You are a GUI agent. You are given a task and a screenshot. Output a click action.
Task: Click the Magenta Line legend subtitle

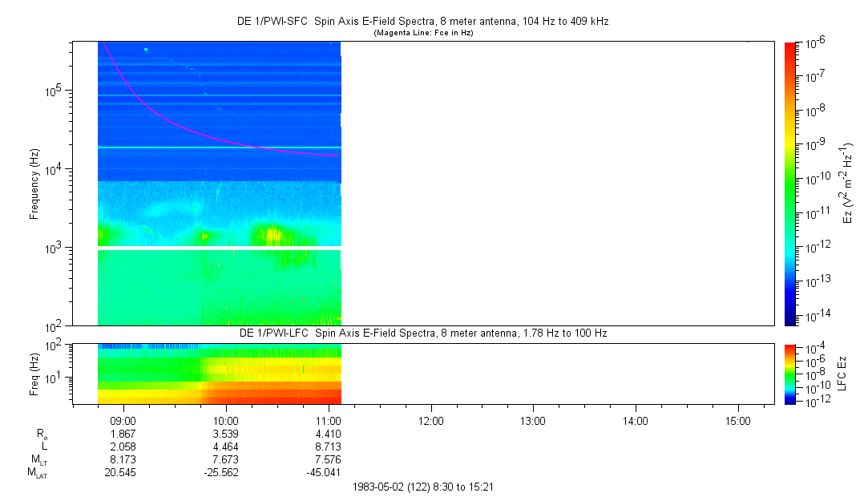[x=423, y=33]
